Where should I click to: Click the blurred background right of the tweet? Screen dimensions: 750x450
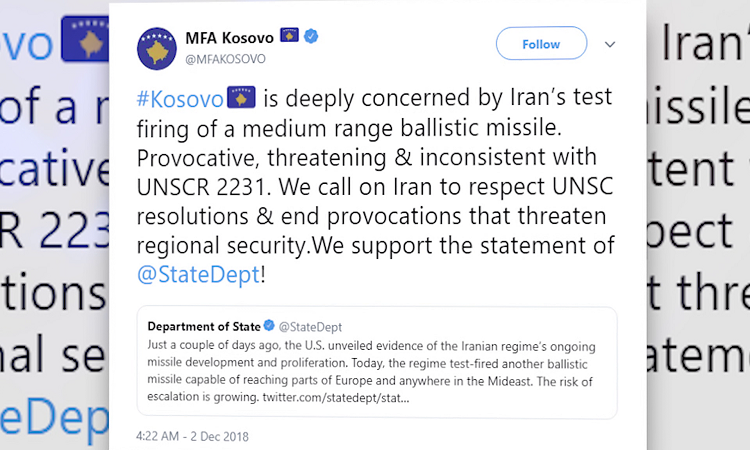click(698, 225)
